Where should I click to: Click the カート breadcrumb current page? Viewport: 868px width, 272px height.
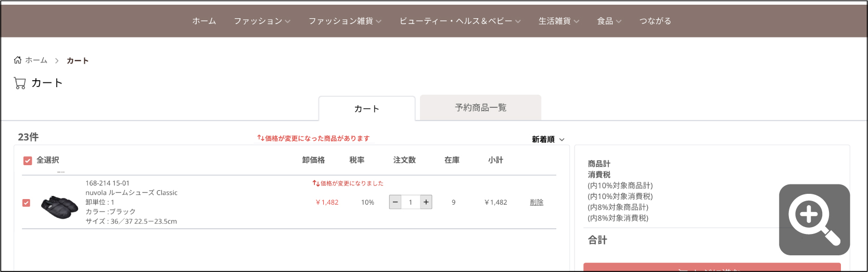click(78, 60)
